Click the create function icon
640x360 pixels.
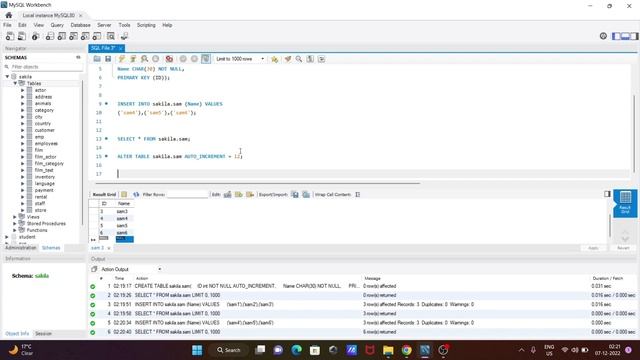[97, 36]
